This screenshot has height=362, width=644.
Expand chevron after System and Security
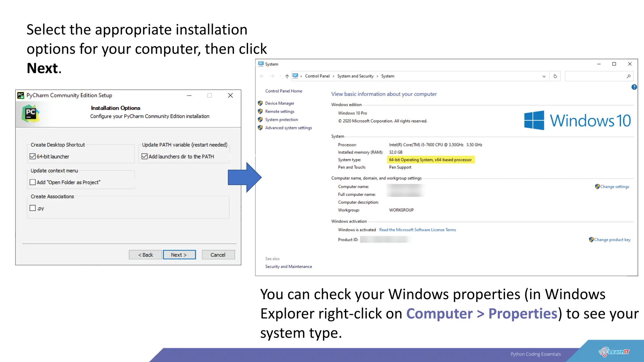[378, 76]
